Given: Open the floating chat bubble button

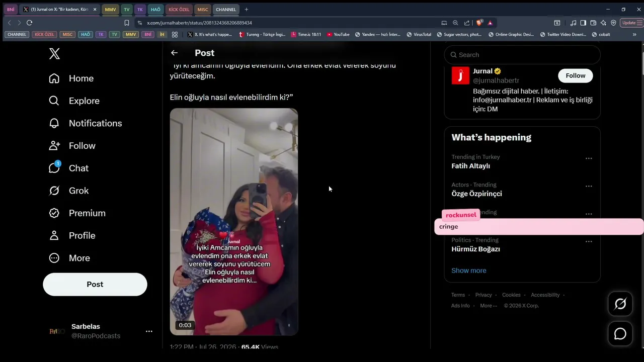Looking at the screenshot, I should (620, 334).
